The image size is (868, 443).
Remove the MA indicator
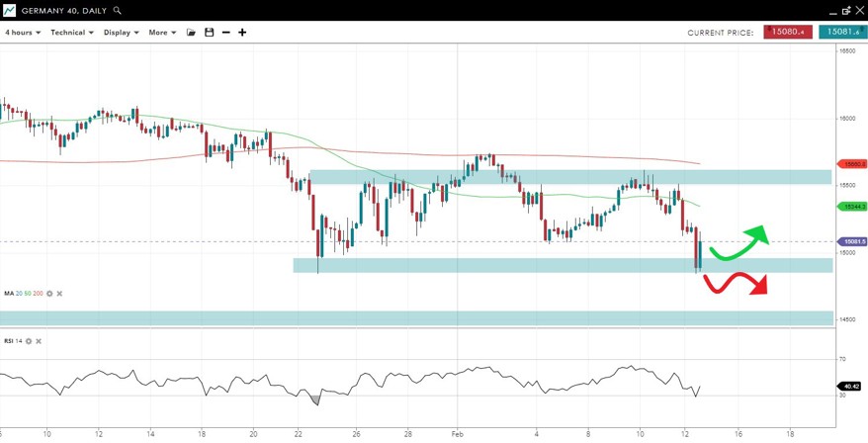pos(59,294)
